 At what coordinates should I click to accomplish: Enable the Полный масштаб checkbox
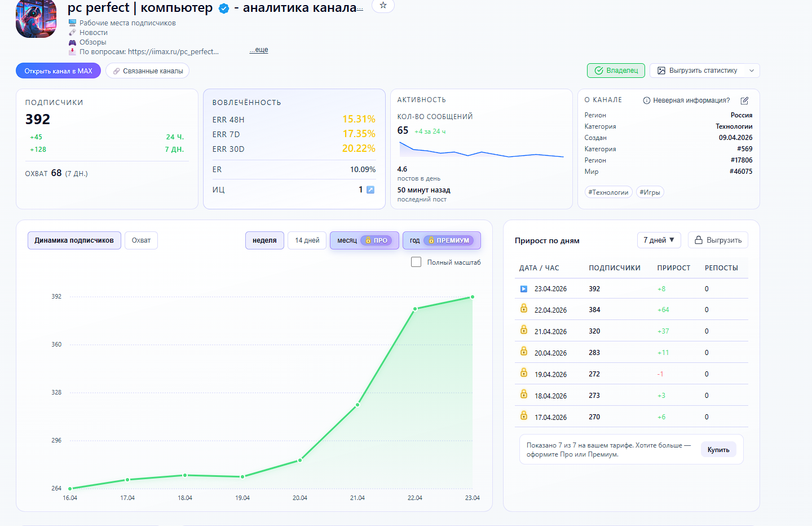pyautogui.click(x=416, y=262)
